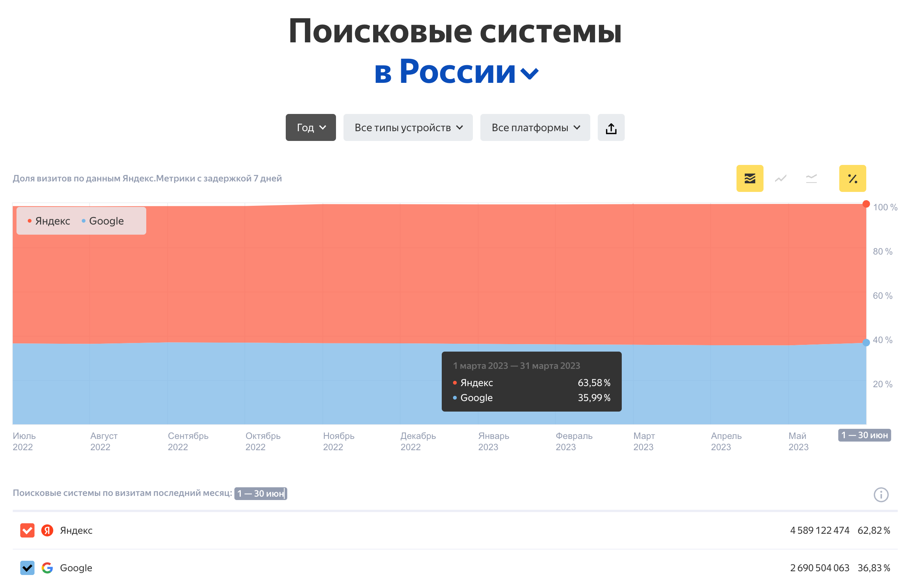The image size is (924, 581).
Task: Click the Yandex logo icon in table
Action: tap(47, 530)
